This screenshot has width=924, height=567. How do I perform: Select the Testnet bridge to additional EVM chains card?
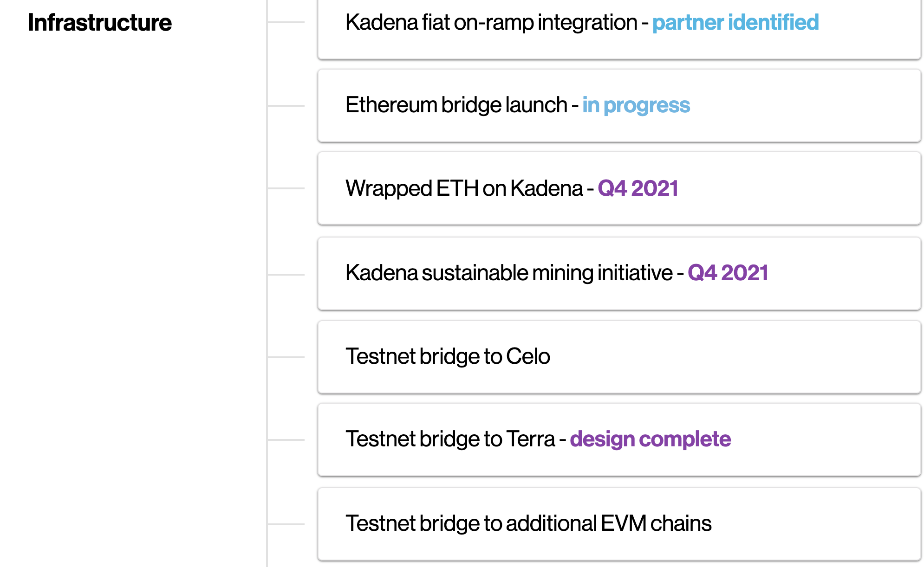(x=618, y=524)
